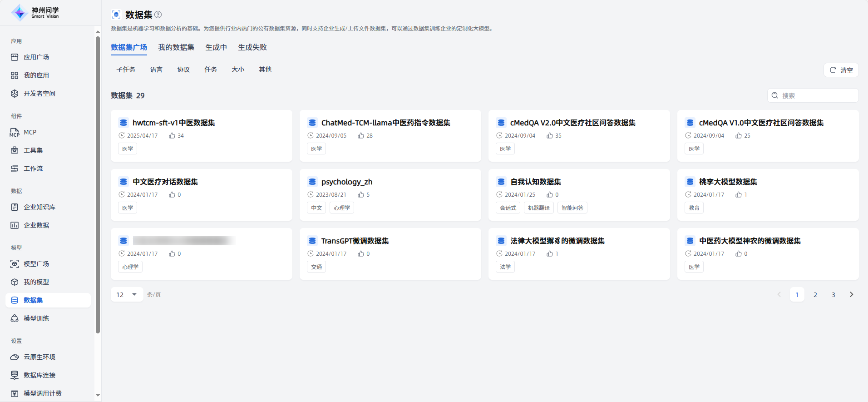
Task: Switch to the 生成失败 tab
Action: (x=252, y=47)
